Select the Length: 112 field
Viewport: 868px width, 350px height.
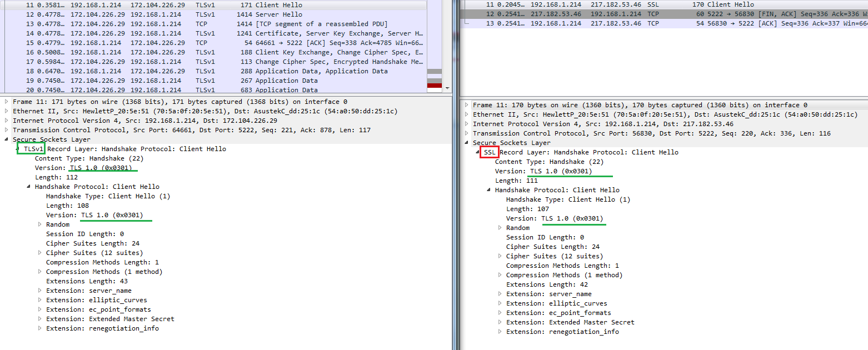click(x=56, y=177)
